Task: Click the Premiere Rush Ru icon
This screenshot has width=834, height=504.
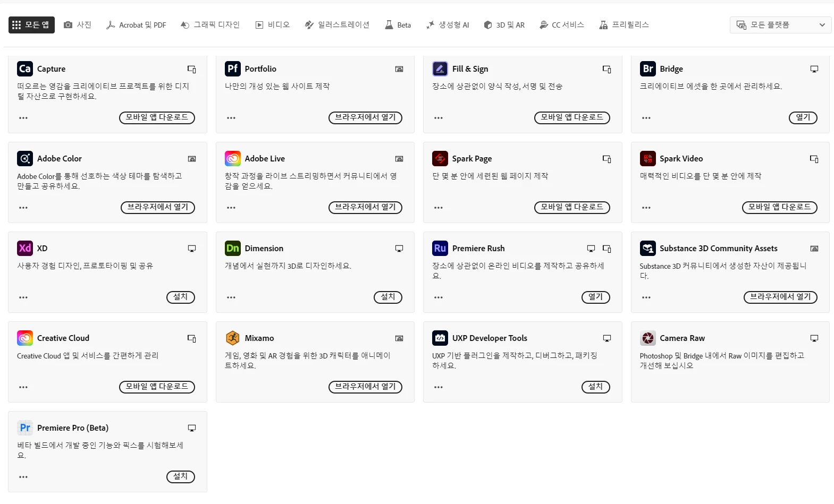Action: click(x=440, y=248)
